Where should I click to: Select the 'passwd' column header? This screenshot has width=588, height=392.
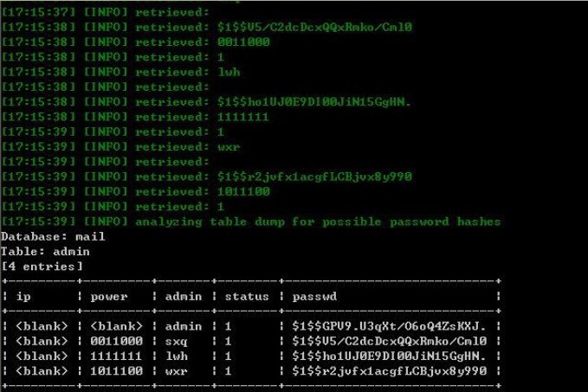point(314,297)
